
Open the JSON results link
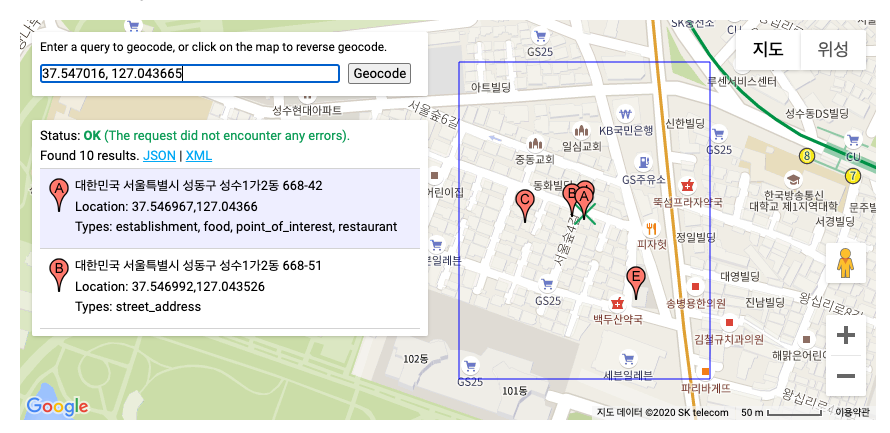(159, 156)
